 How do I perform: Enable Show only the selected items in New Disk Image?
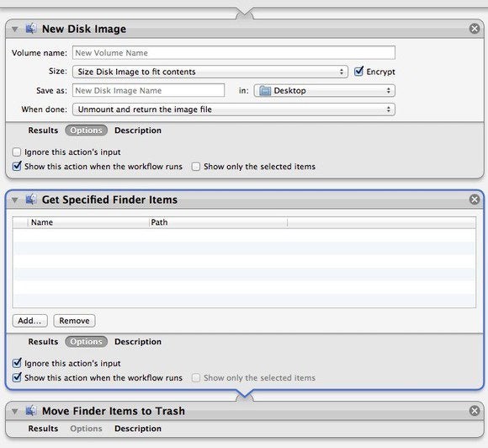click(x=196, y=167)
